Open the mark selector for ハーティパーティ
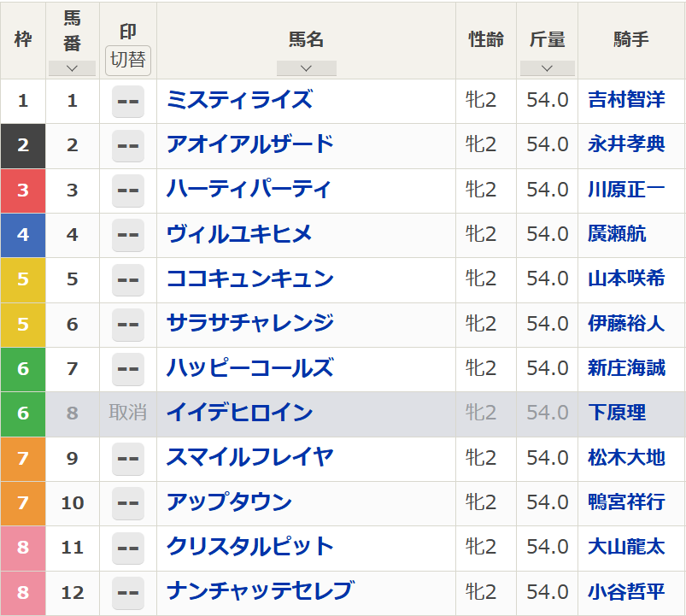Viewport: 686px width, 616px height. [x=128, y=191]
